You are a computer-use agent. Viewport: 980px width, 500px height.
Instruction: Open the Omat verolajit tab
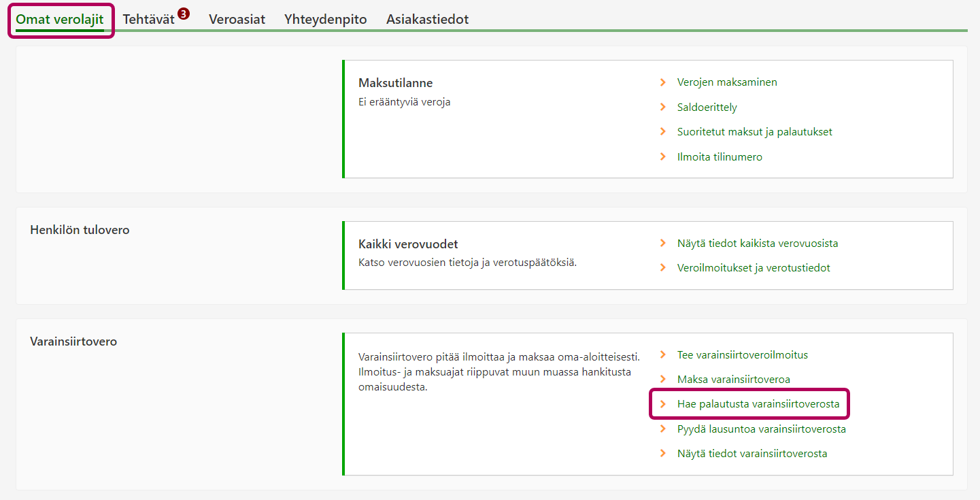[x=60, y=20]
